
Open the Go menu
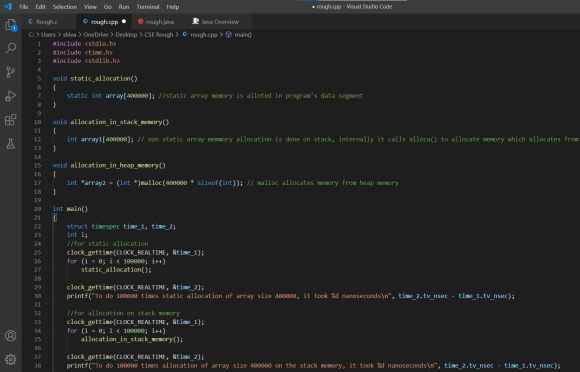tap(108, 7)
